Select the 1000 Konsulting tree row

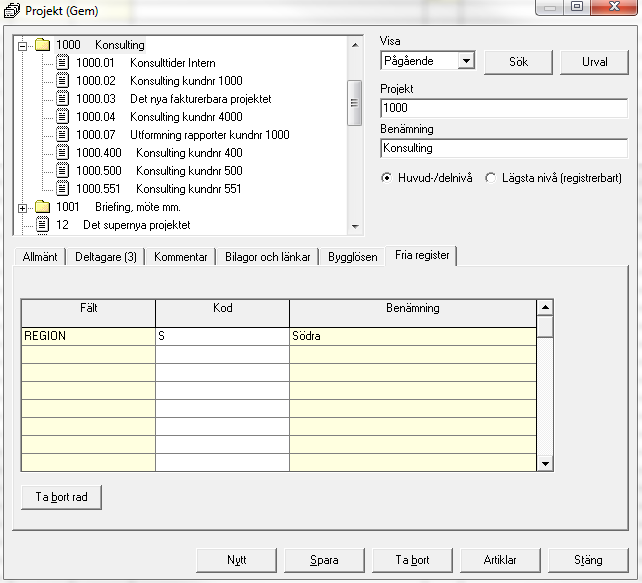pos(100,45)
